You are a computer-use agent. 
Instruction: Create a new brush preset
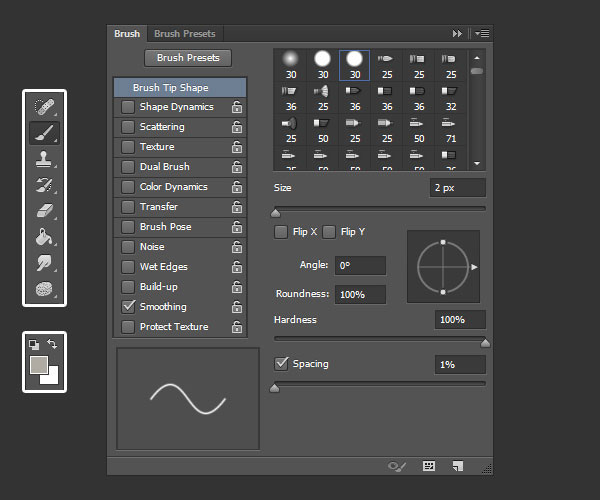pyautogui.click(x=458, y=466)
